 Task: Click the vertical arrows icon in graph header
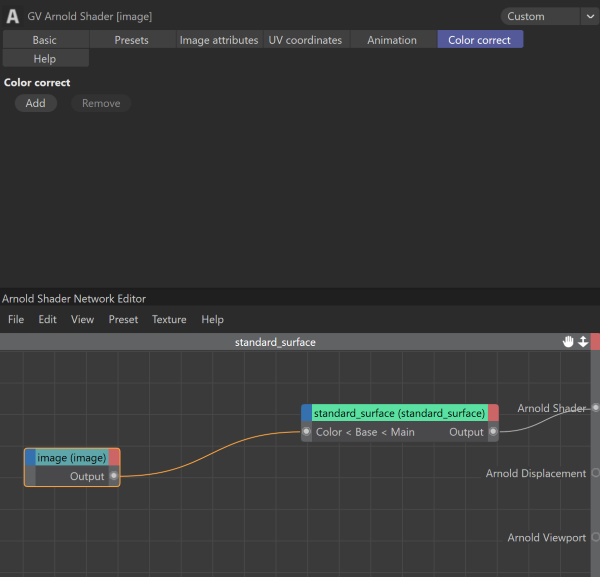tap(583, 341)
